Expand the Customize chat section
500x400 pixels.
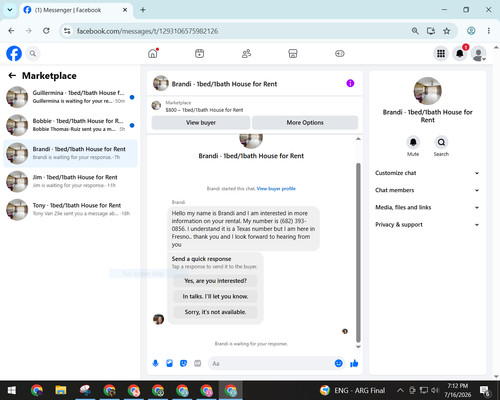427,173
